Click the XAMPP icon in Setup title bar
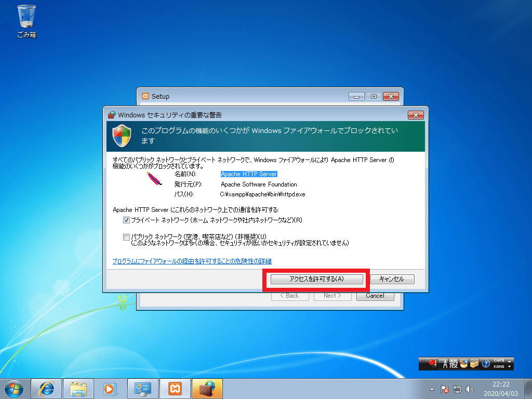 pyautogui.click(x=145, y=96)
